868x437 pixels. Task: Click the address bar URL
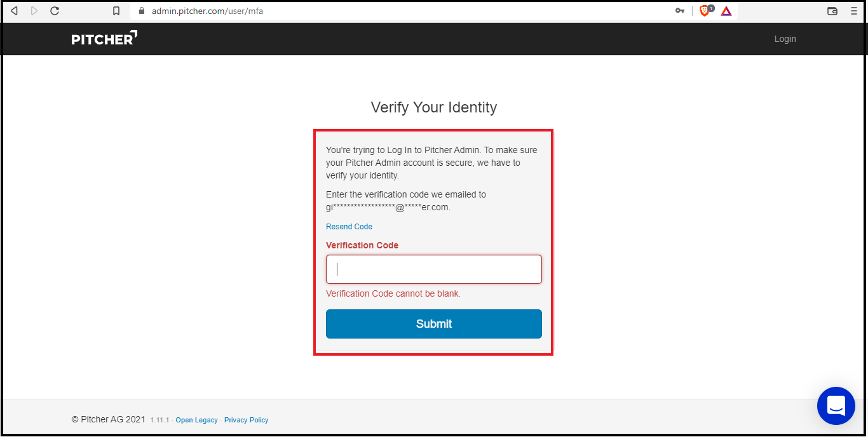(x=207, y=11)
